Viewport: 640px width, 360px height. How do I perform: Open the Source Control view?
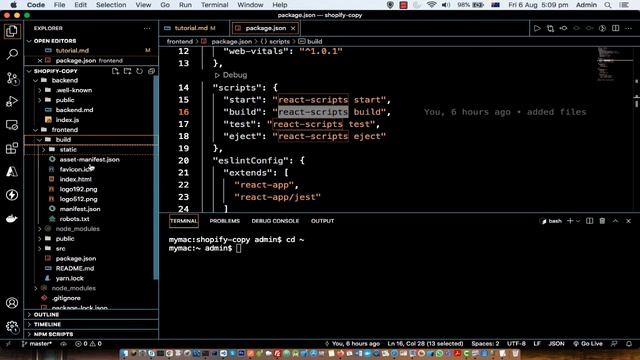pos(12,78)
